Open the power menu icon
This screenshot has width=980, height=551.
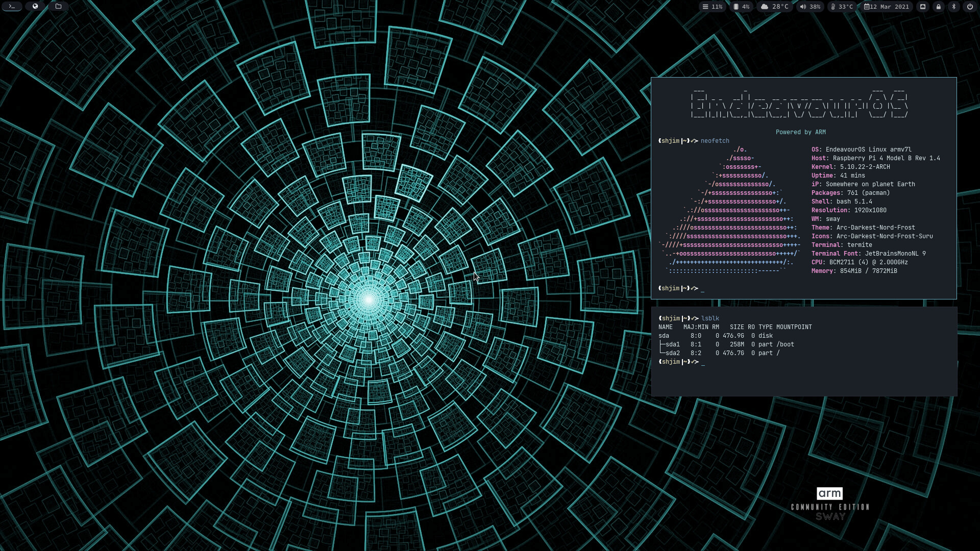970,7
